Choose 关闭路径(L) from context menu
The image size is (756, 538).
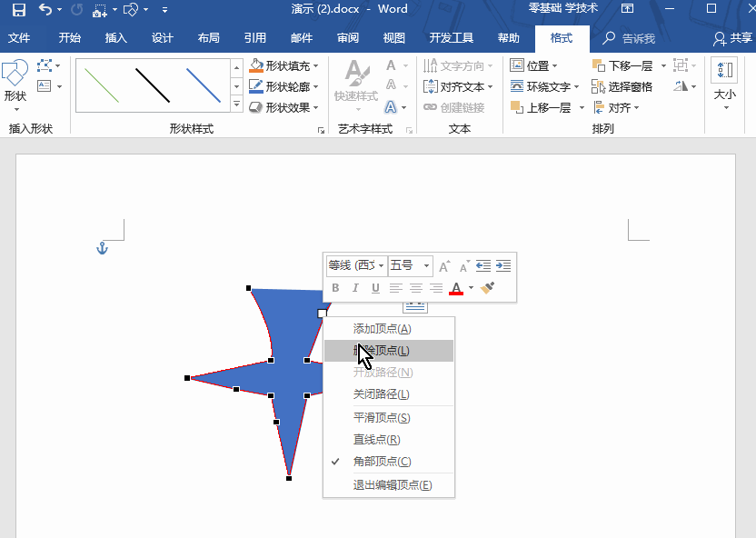[x=389, y=394]
